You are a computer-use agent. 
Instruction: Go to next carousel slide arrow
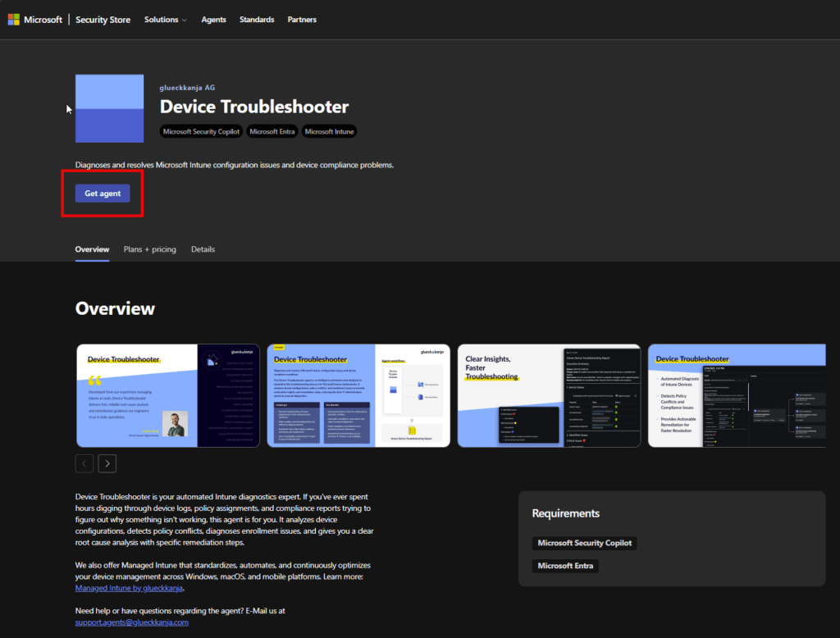(x=107, y=463)
